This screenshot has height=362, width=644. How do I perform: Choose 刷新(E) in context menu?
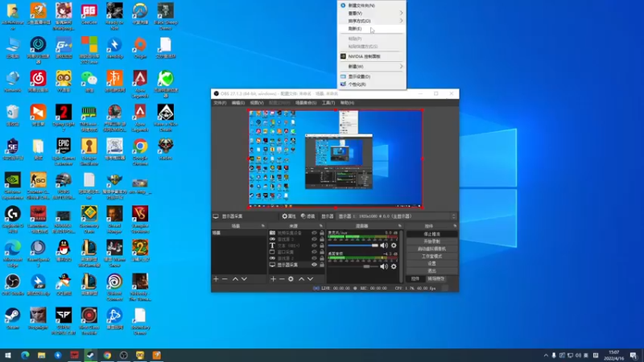click(372, 29)
